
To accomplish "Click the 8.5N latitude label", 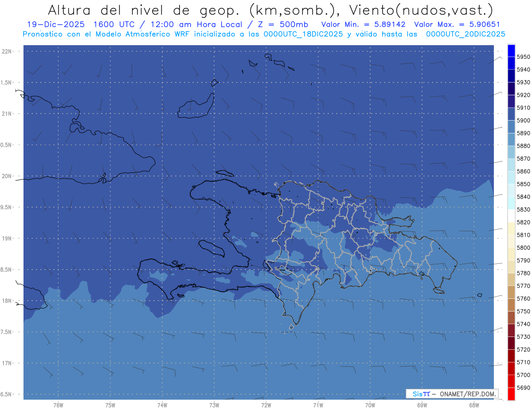I will pyautogui.click(x=6, y=270).
